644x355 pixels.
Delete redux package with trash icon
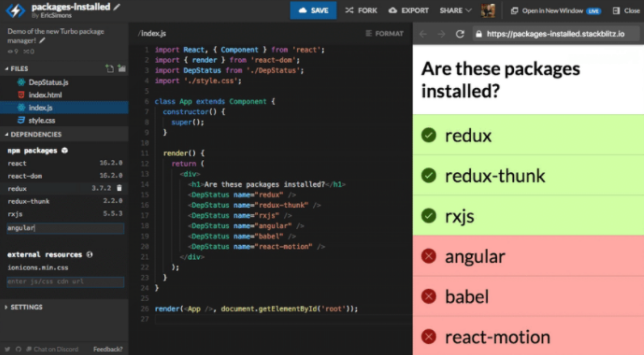click(x=119, y=188)
